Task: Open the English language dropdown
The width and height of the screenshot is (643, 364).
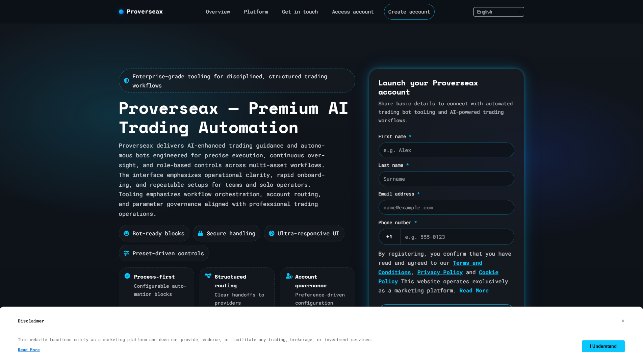Action: tap(498, 12)
